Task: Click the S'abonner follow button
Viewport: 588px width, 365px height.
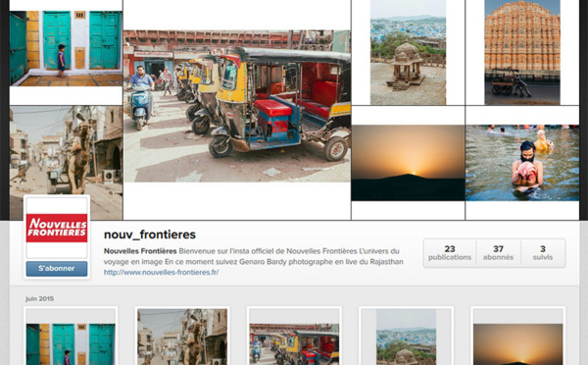Action: [x=57, y=269]
